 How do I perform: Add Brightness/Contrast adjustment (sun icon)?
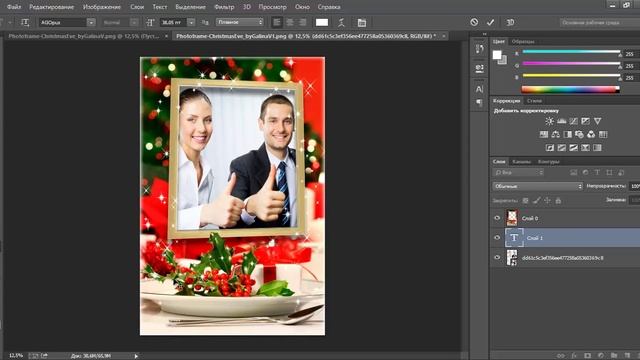pos(549,121)
